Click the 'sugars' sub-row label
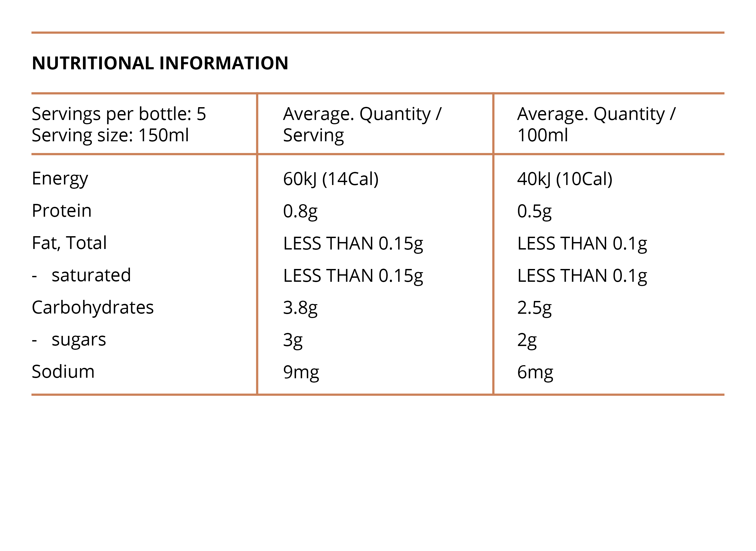Image resolution: width=756 pixels, height=551 pixels. pyautogui.click(x=79, y=340)
